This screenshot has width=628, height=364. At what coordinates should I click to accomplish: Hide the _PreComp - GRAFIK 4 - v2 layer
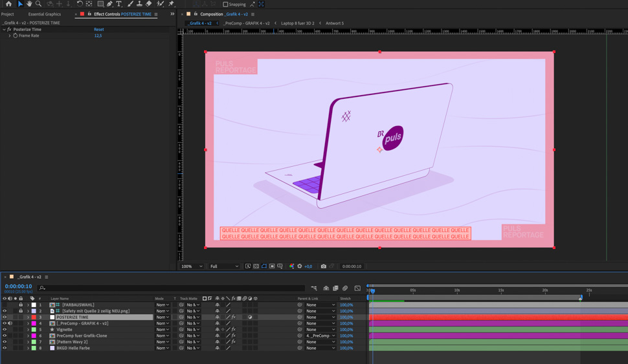[5, 323]
